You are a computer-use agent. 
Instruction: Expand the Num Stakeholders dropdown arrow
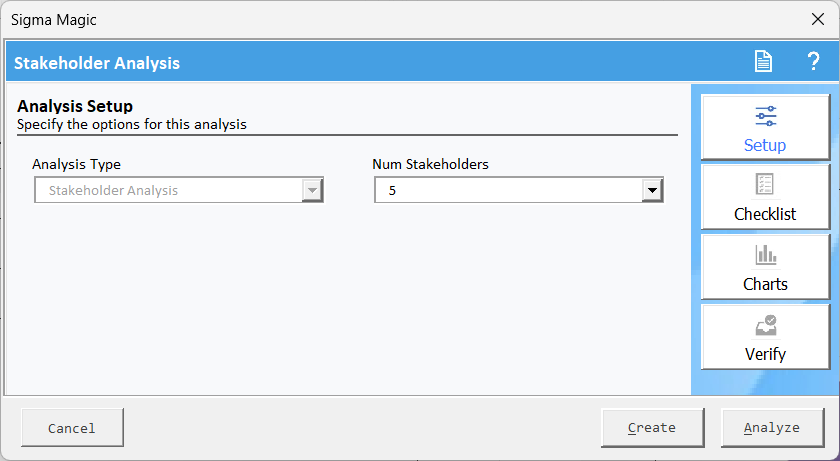point(652,190)
